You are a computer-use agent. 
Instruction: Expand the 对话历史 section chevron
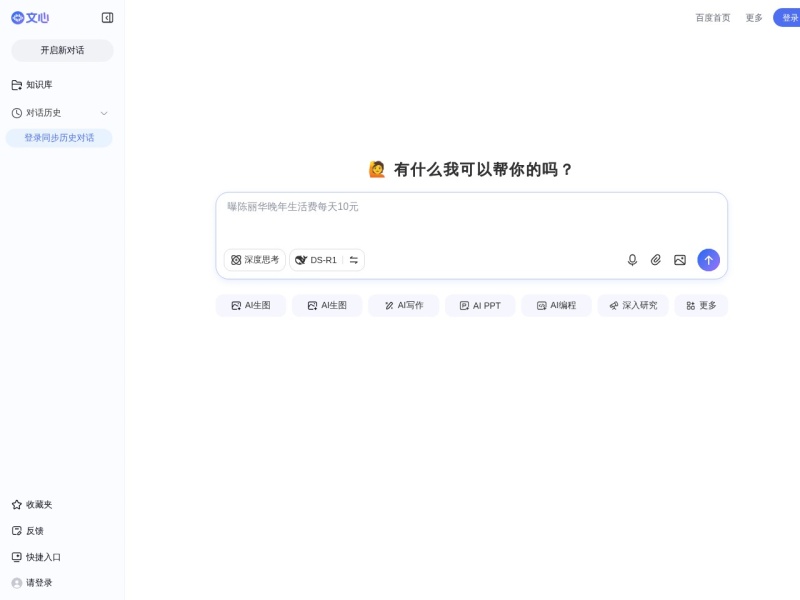pos(104,113)
